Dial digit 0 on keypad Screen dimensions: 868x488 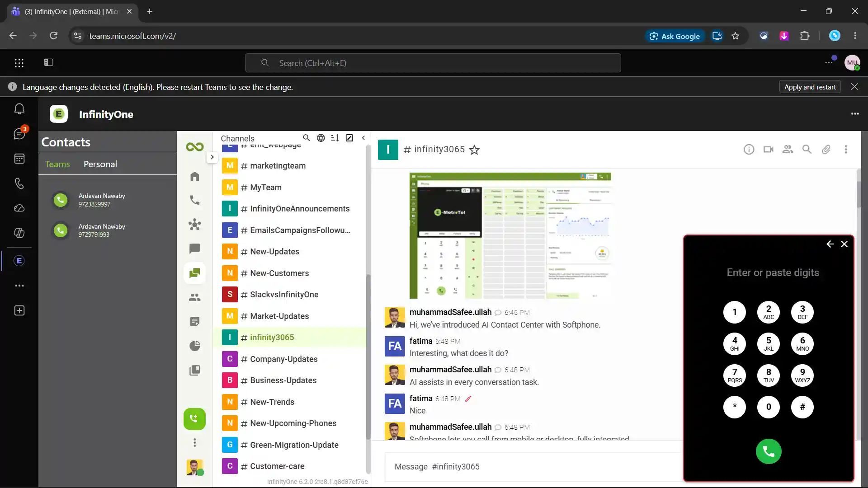(769, 407)
